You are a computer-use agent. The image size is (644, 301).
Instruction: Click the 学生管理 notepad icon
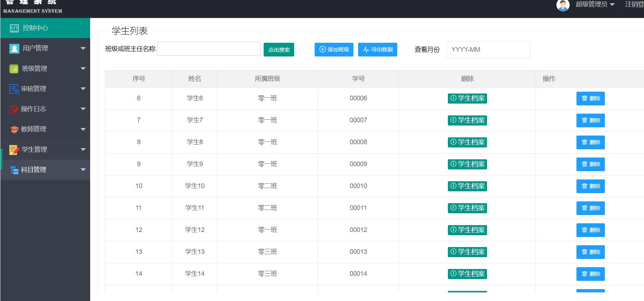point(14,150)
